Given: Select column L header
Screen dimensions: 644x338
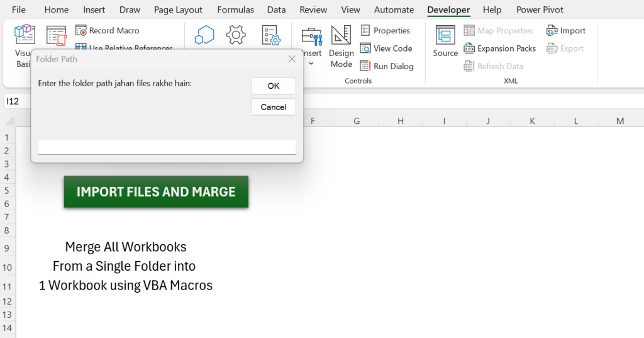Looking at the screenshot, I should pyautogui.click(x=576, y=121).
